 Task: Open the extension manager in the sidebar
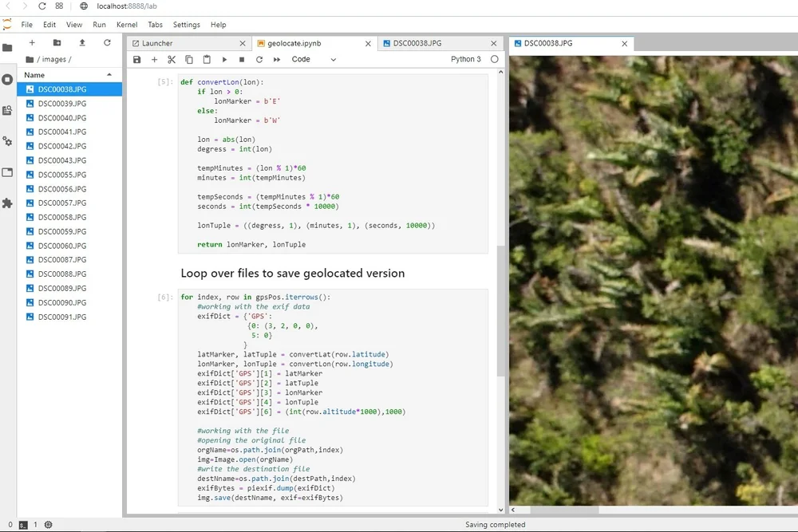(x=9, y=203)
